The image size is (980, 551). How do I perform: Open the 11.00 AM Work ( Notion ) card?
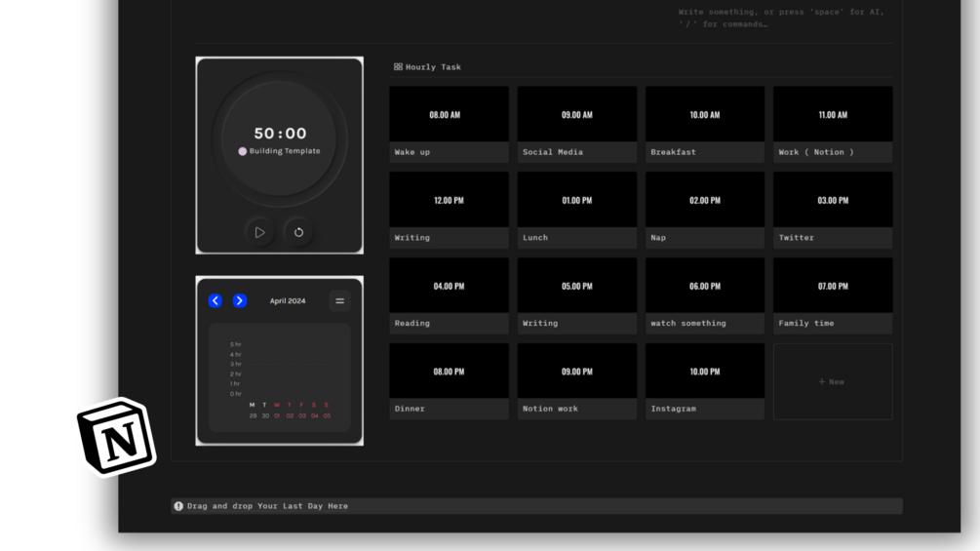pos(833,124)
